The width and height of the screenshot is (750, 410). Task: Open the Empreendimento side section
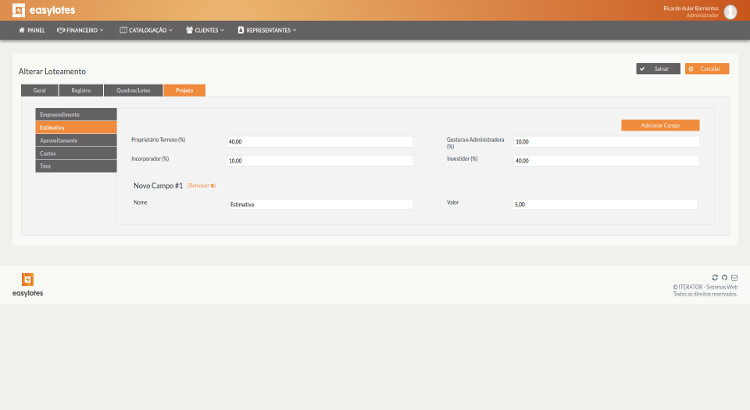click(76, 114)
